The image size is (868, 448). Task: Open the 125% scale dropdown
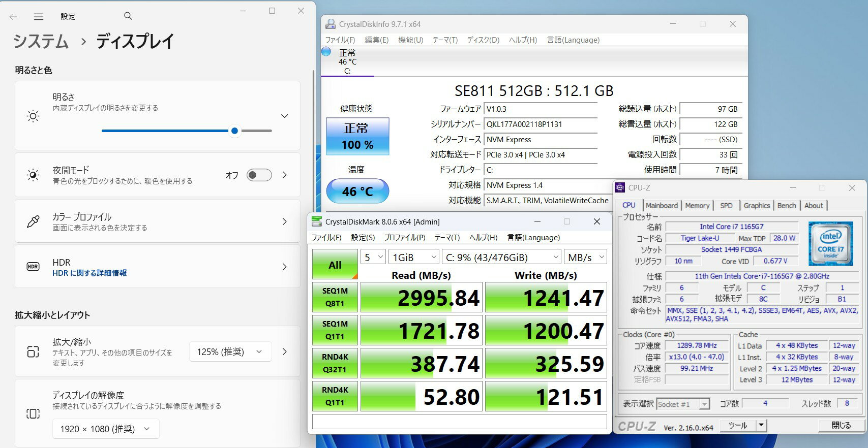pyautogui.click(x=230, y=351)
